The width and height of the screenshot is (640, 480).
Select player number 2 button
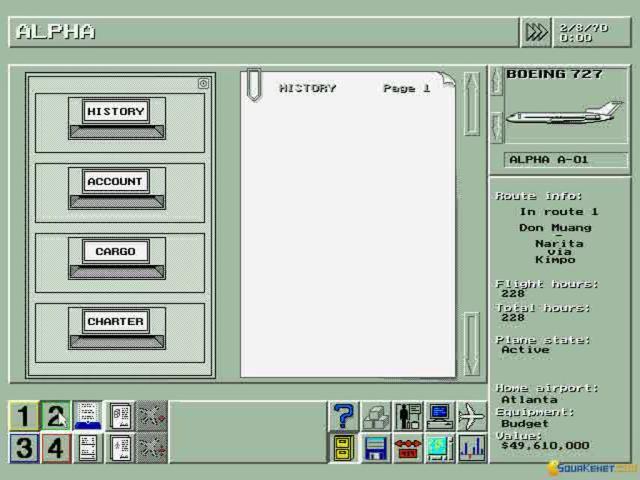pyautogui.click(x=56, y=416)
